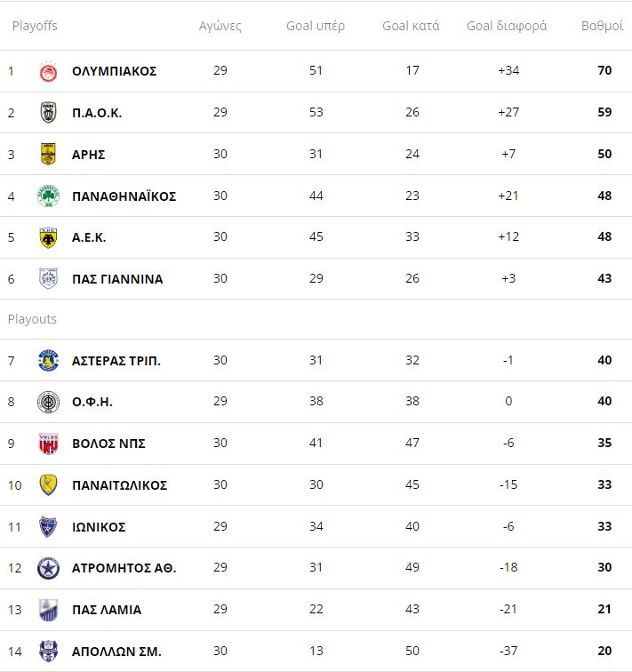The height and width of the screenshot is (672, 632).
Task: Click the Atromitos blue star logo
Action: (x=48, y=568)
